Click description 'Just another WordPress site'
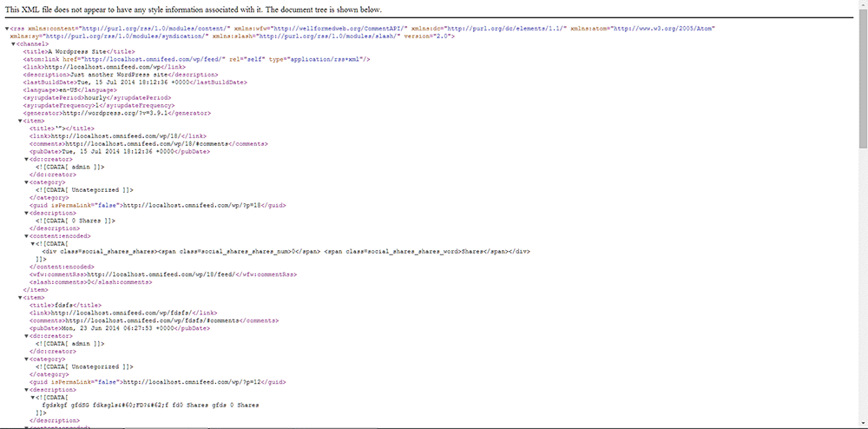868x429 pixels. click(118, 75)
